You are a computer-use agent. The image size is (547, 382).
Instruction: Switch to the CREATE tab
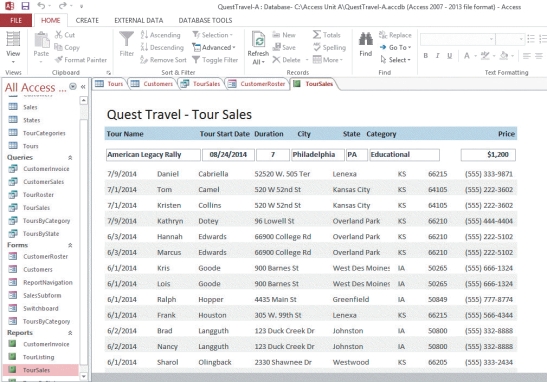[87, 20]
